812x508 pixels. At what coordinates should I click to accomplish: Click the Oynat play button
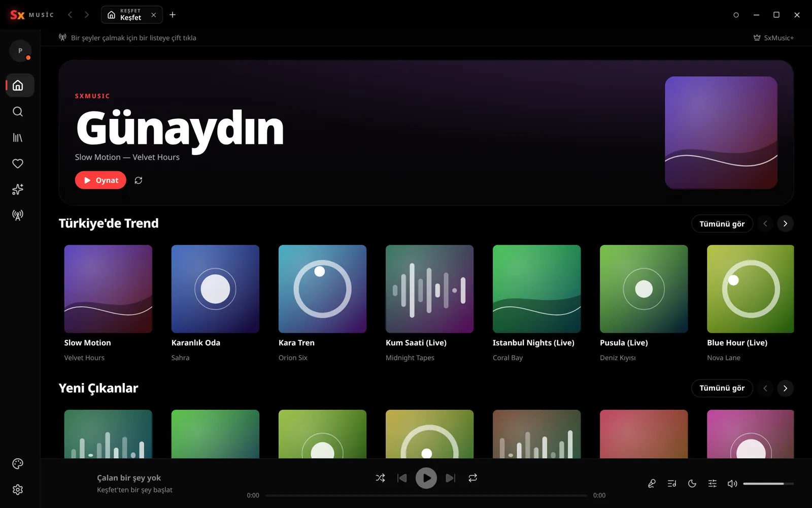point(100,180)
